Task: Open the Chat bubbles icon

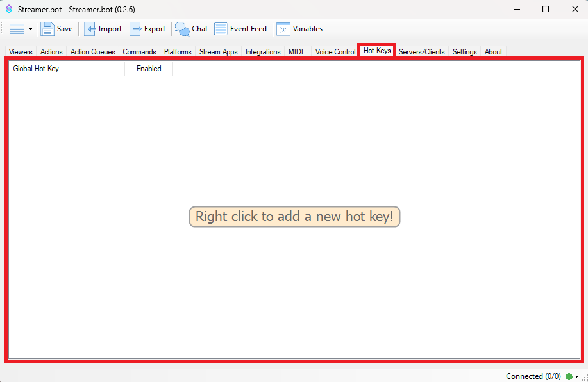Action: pyautogui.click(x=183, y=29)
